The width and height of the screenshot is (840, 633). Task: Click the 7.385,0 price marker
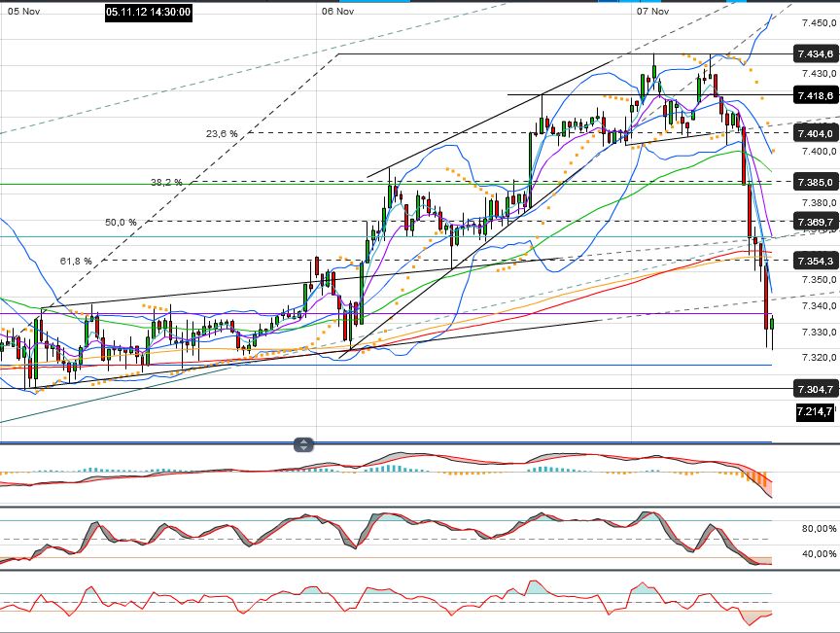pos(814,182)
